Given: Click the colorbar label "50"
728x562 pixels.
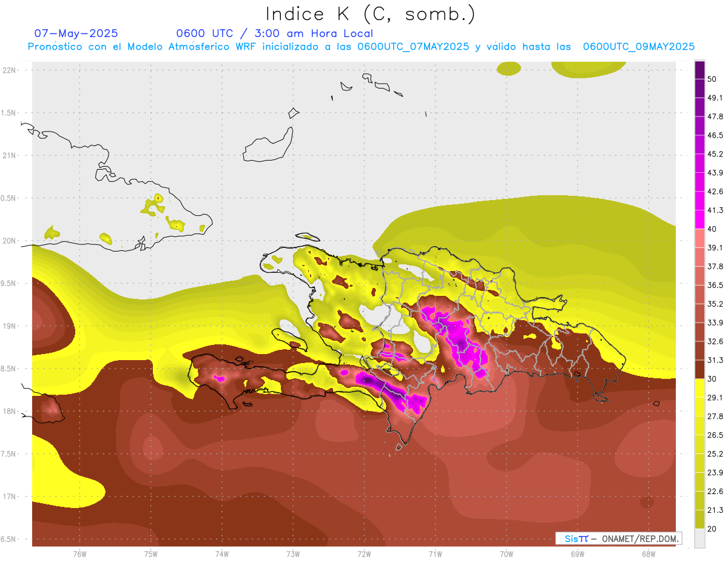Looking at the screenshot, I should [x=713, y=79].
